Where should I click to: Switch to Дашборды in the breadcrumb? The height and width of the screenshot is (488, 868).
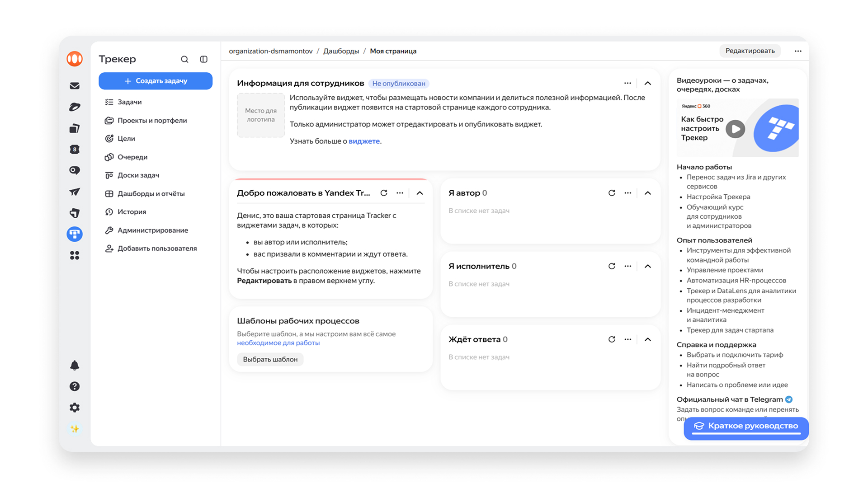click(340, 51)
